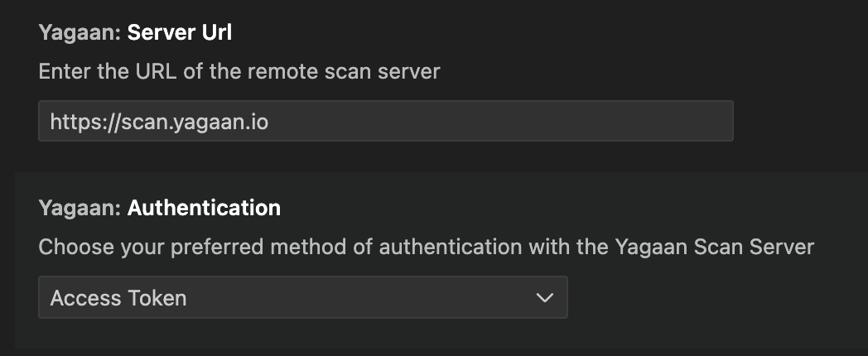Click the bold 'Authentication' label

coord(204,208)
